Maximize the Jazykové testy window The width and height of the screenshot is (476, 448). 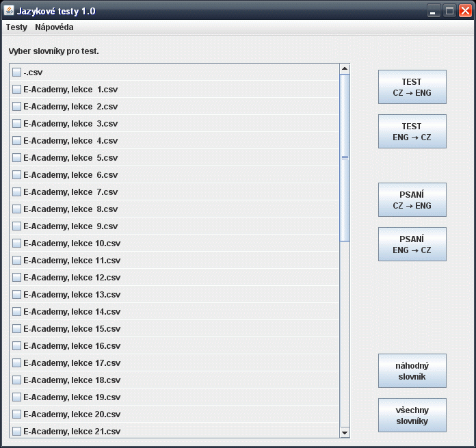coord(449,11)
